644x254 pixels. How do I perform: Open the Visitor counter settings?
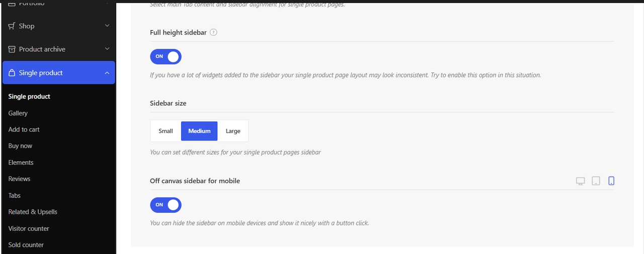(29, 228)
